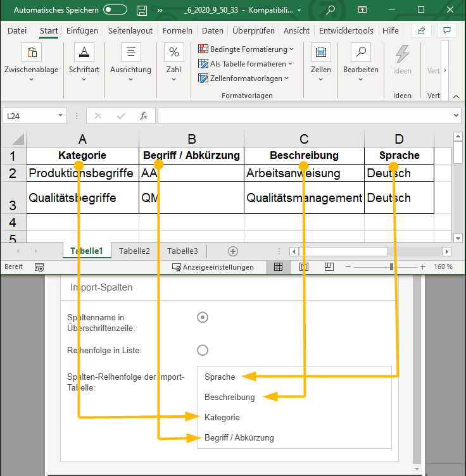Click the save disk icon
This screenshot has width=466, height=476.
pyautogui.click(x=142, y=10)
